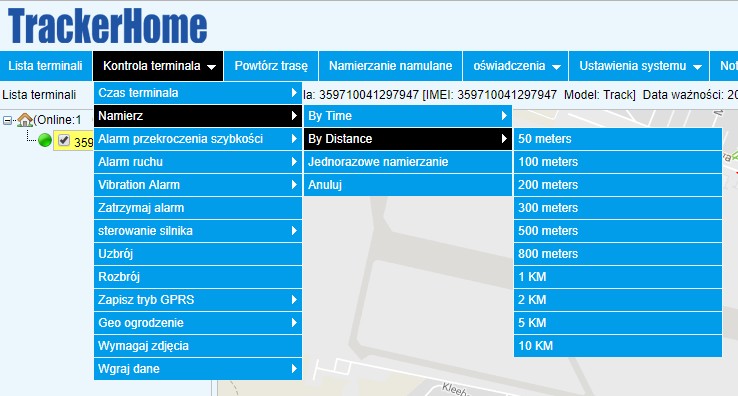Expand the sterowanie silnika submenu
Image resolution: width=738 pixels, height=396 pixels.
tap(198, 231)
